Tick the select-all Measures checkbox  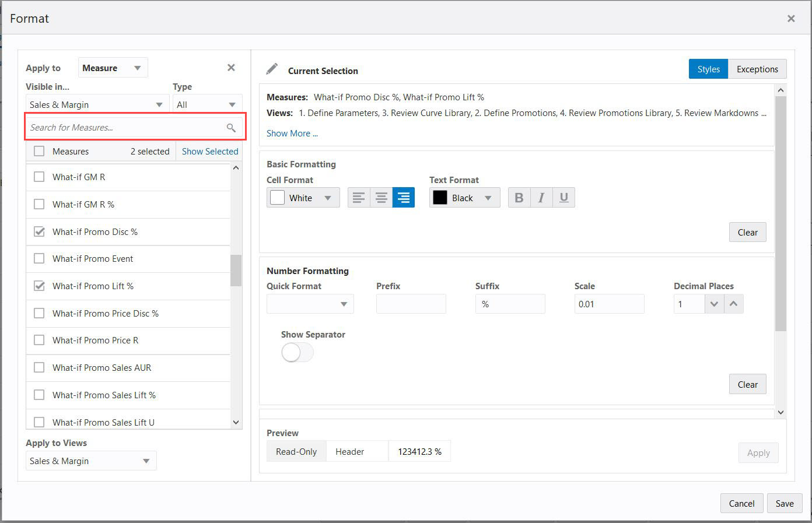pos(39,151)
